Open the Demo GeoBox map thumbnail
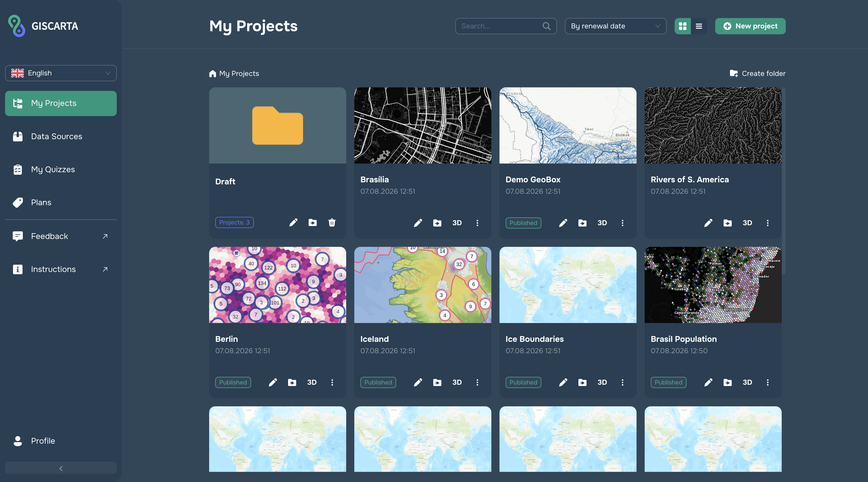 tap(568, 125)
